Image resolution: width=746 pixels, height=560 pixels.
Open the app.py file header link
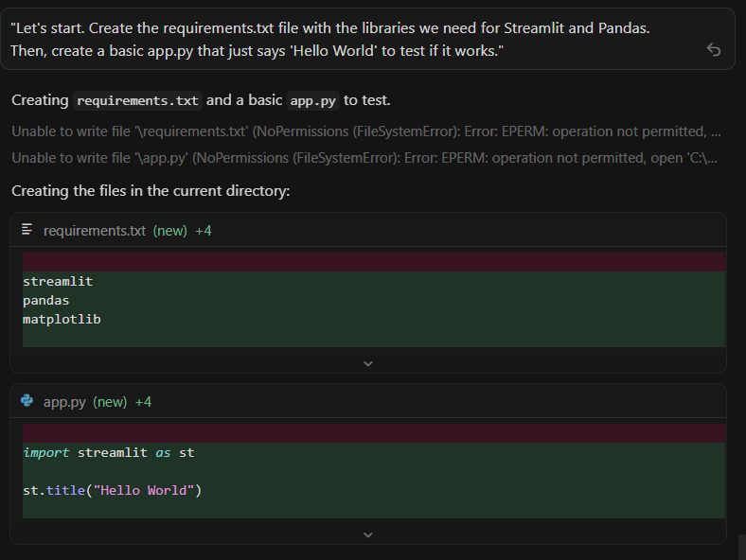[64, 402]
